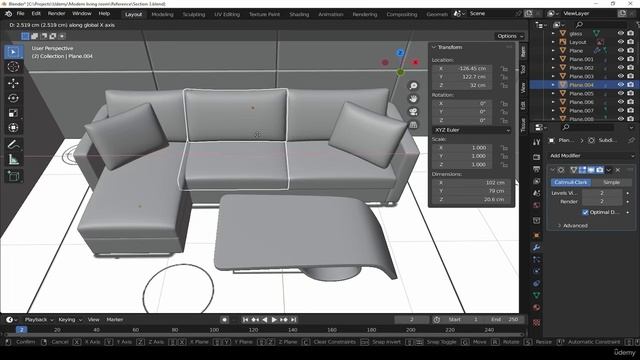Image resolution: width=640 pixels, height=360 pixels.
Task: Select the Select Box tool
Action: coord(13,52)
